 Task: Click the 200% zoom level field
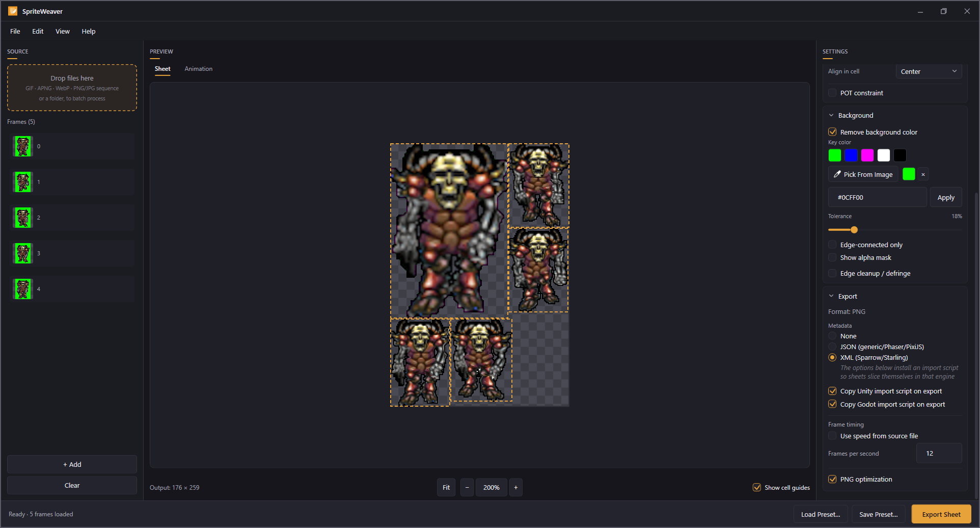492,487
